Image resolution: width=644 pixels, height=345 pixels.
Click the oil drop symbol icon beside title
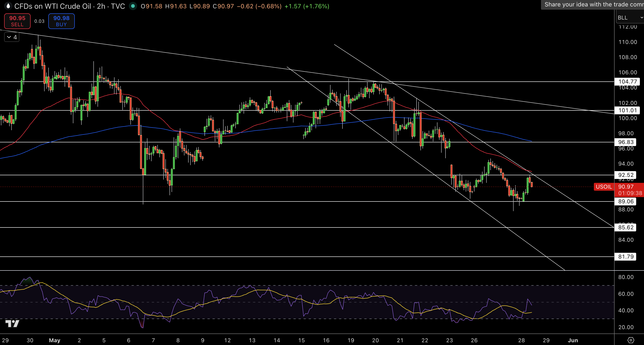(8, 6)
